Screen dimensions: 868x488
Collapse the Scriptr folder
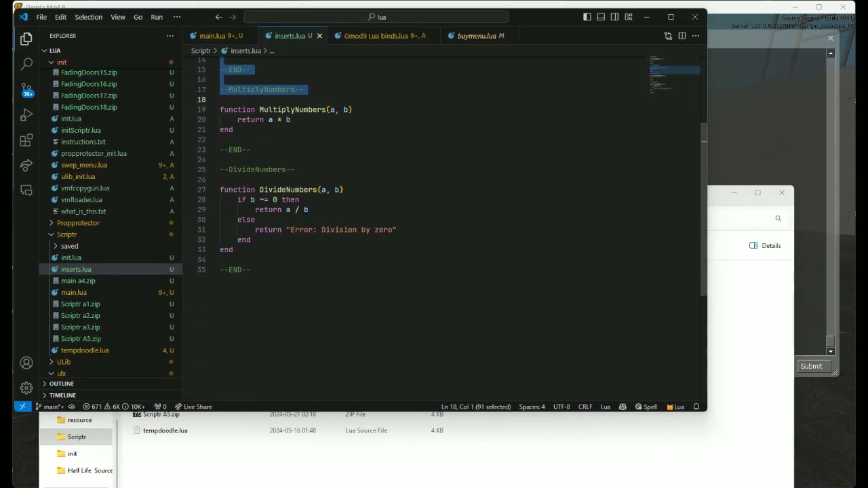pyautogui.click(x=110, y=235)
